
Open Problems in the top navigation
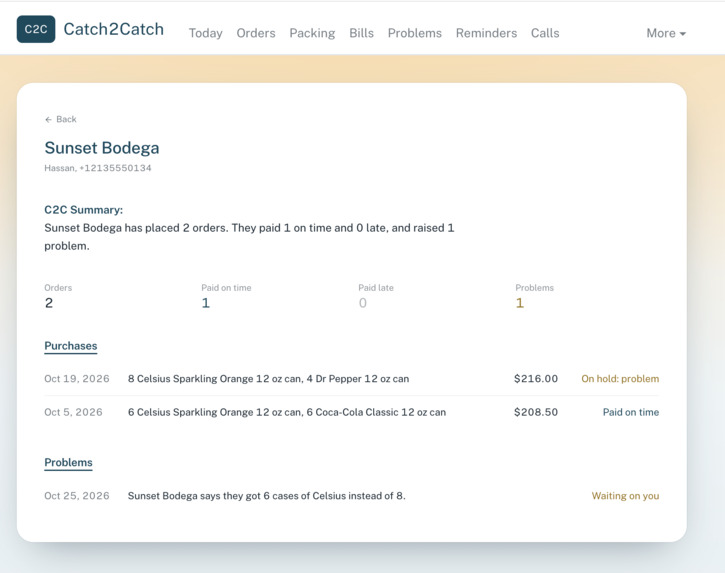pos(415,33)
